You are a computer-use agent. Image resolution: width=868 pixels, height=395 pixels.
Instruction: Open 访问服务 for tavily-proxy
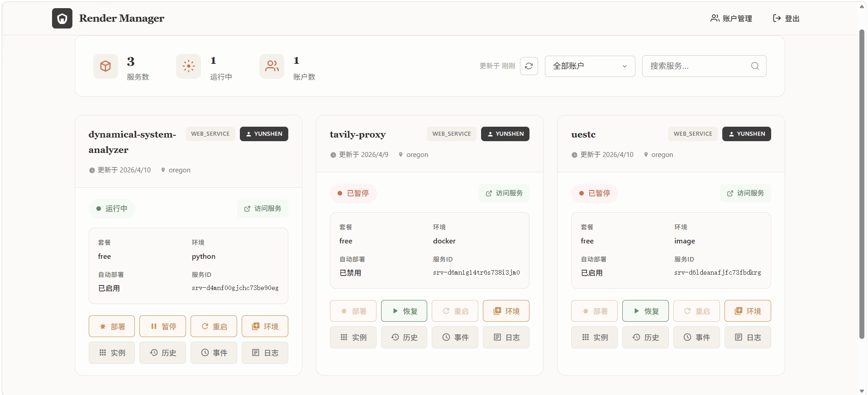[504, 193]
